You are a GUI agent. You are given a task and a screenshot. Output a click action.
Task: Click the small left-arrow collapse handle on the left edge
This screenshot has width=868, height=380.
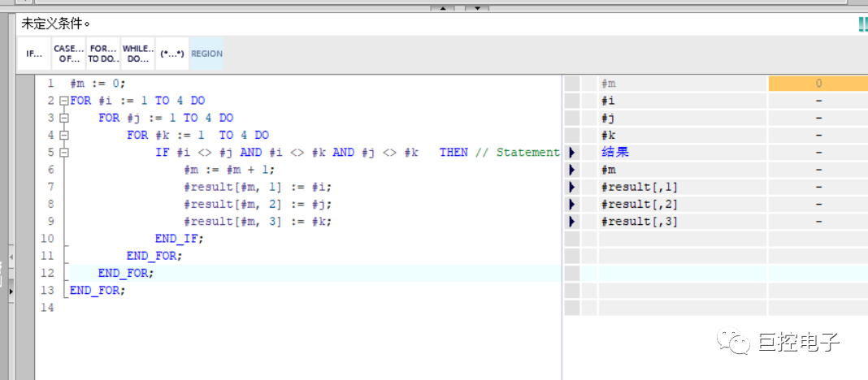point(11,257)
